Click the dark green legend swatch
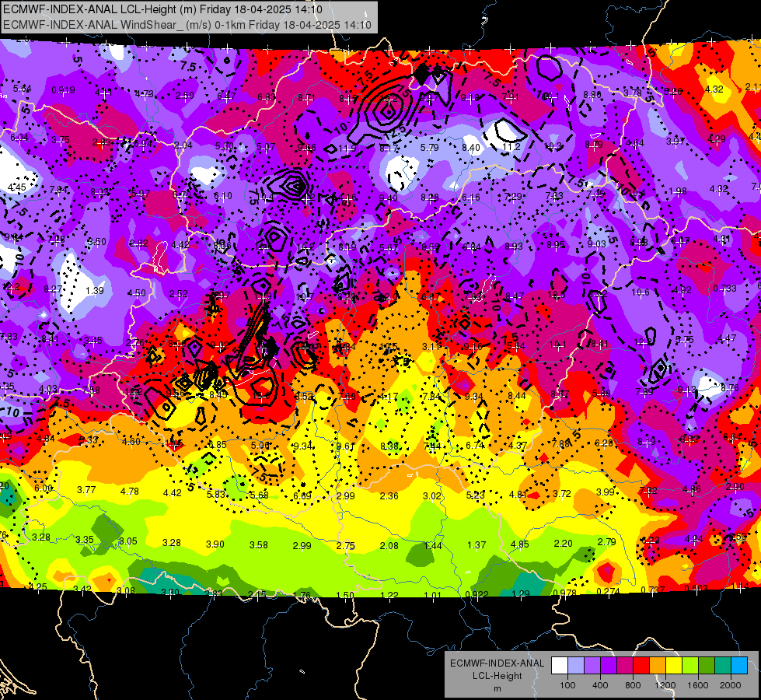This screenshot has width=761, height=700. pos(707,666)
